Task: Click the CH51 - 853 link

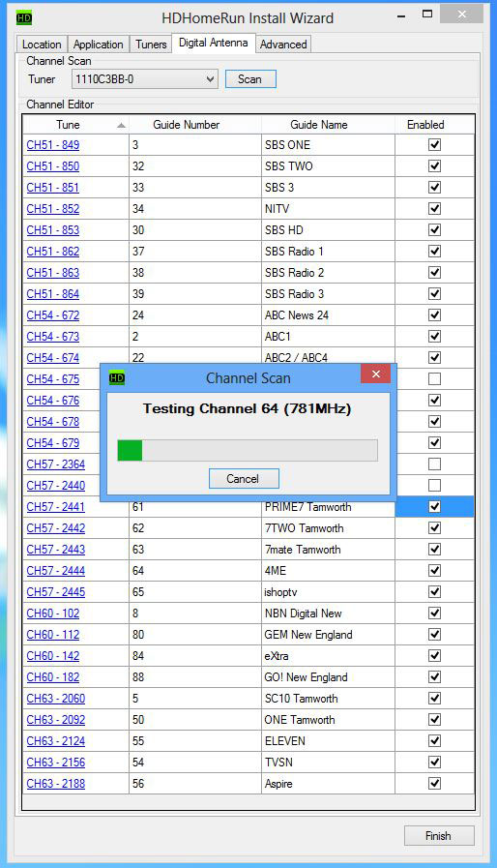Action: tap(53, 230)
